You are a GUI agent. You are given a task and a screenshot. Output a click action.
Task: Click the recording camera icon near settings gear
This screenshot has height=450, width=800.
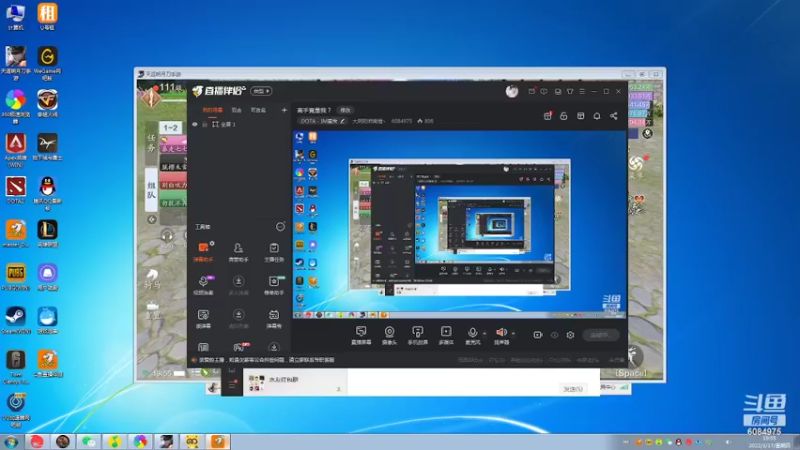538,335
